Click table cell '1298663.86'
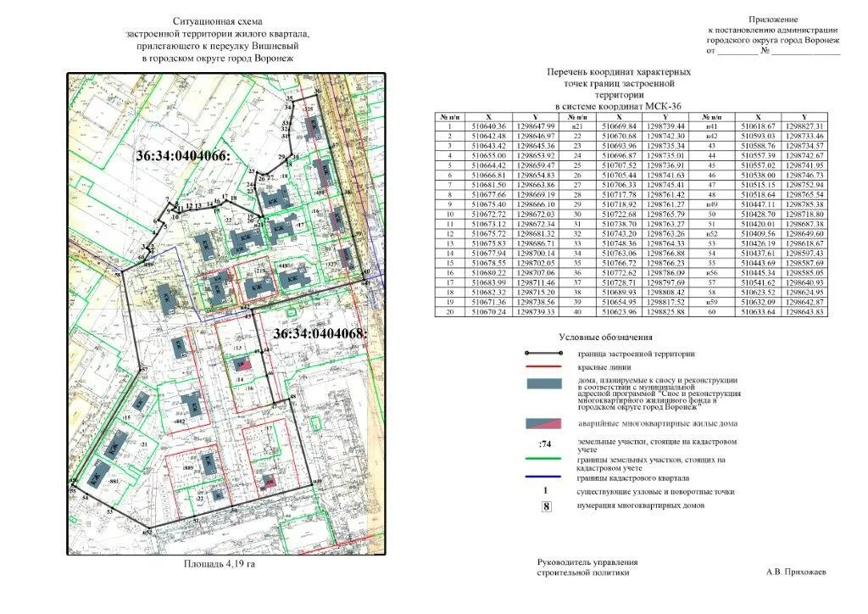Viewport: 868px width, 614px height. 536,186
